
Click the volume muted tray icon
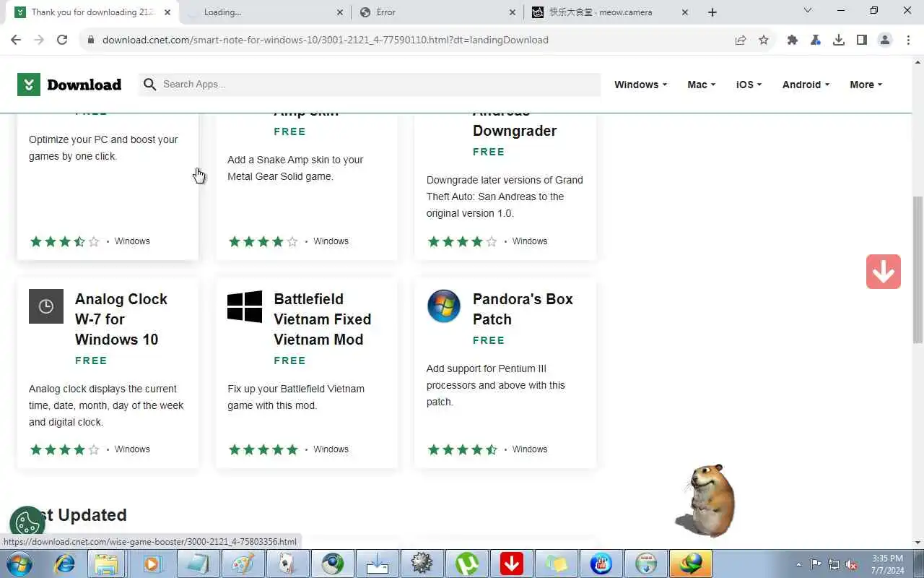pos(852,564)
